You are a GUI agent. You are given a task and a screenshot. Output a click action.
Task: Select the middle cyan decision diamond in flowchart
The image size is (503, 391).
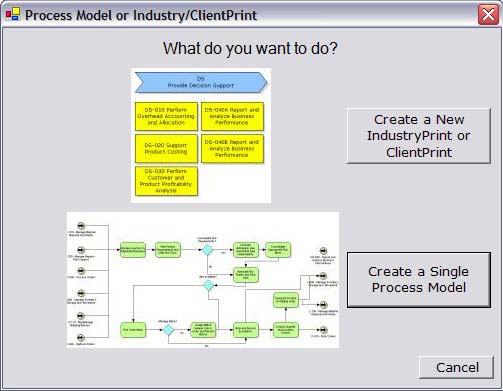click(208, 285)
